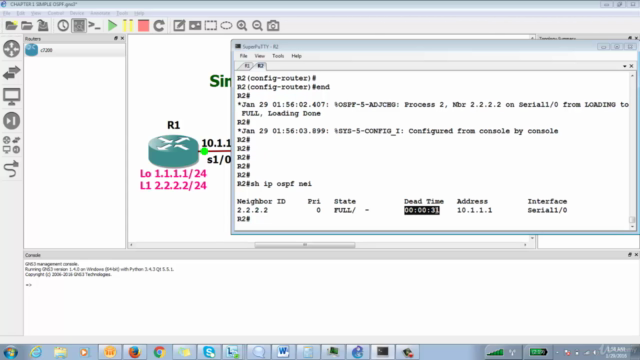Open the snapshot manager clock icon

coord(63,26)
